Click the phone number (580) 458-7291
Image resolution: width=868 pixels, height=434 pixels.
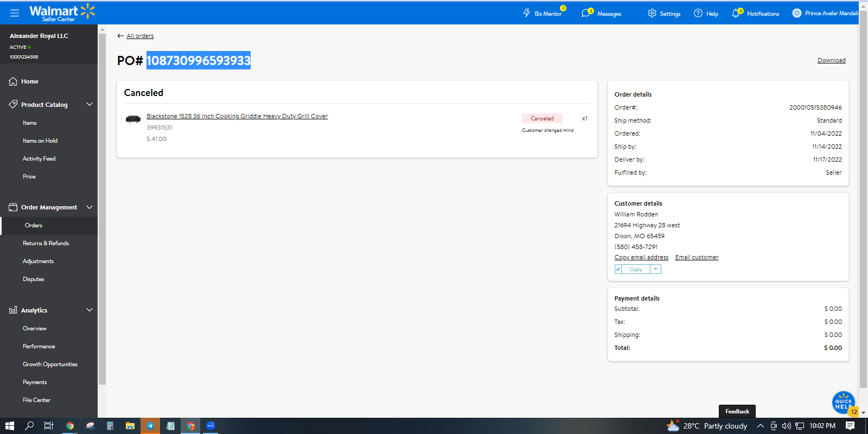click(636, 247)
